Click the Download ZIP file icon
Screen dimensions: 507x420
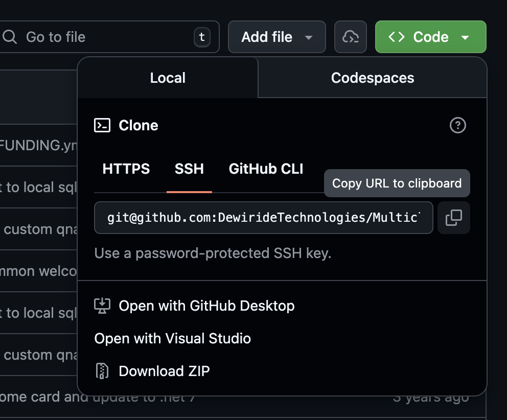[102, 371]
